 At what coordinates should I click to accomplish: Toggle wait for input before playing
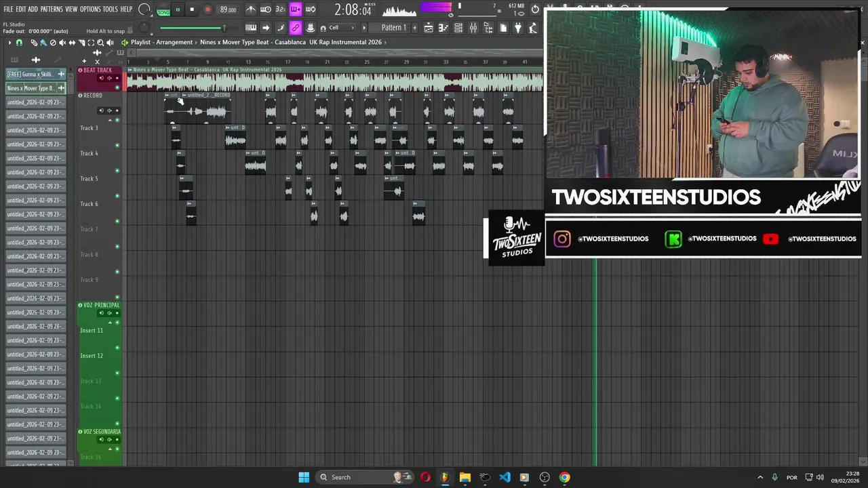pyautogui.click(x=266, y=9)
